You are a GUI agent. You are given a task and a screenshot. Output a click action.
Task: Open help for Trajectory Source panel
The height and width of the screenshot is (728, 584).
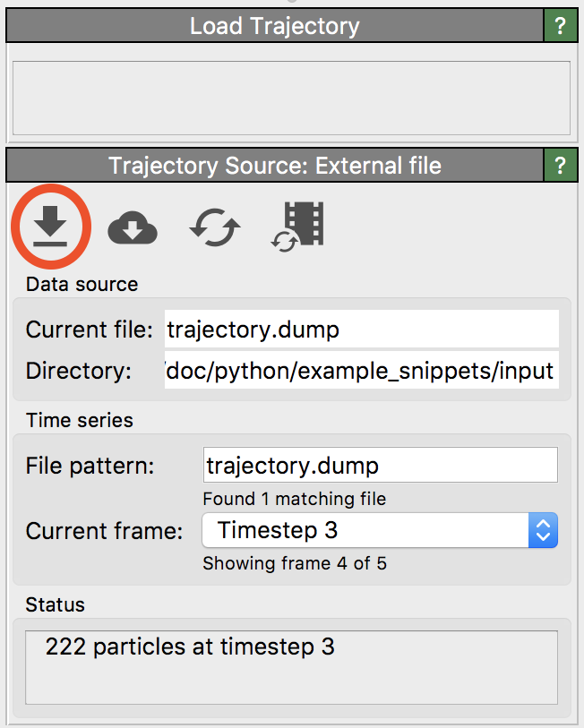click(x=561, y=166)
